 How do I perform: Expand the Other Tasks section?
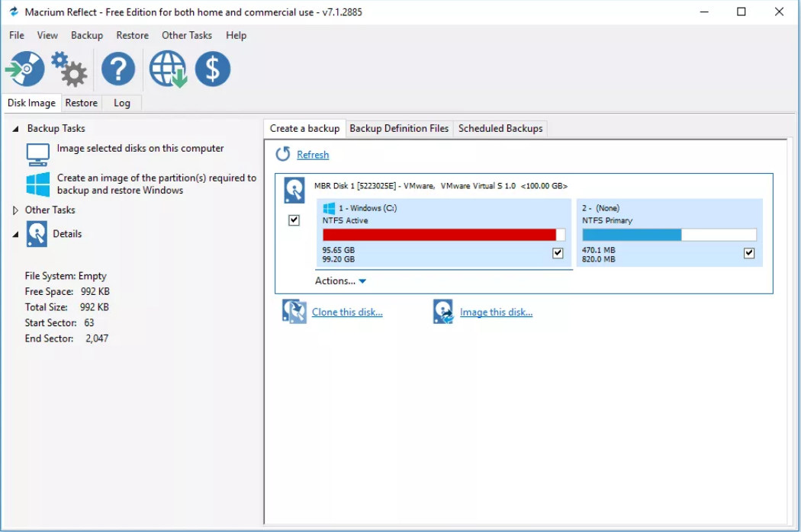[x=15, y=210]
